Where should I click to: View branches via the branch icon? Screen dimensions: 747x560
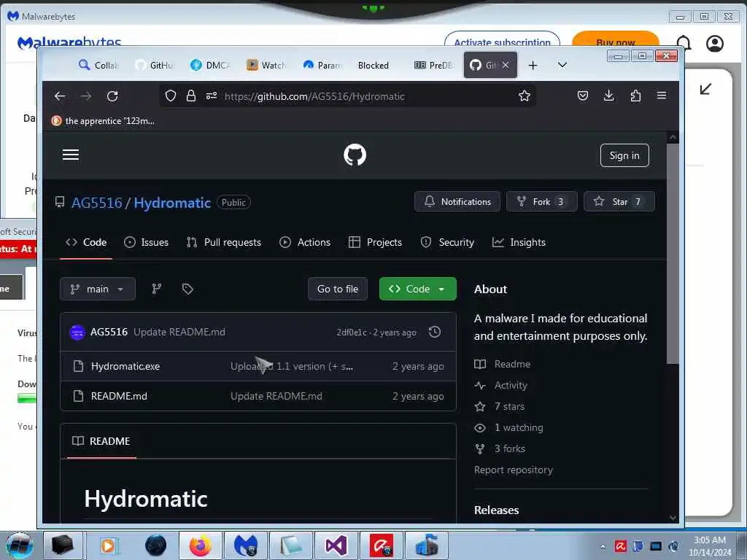157,289
